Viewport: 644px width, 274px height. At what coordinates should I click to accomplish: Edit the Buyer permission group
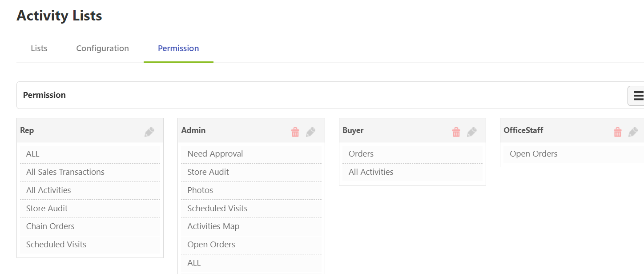tap(471, 130)
